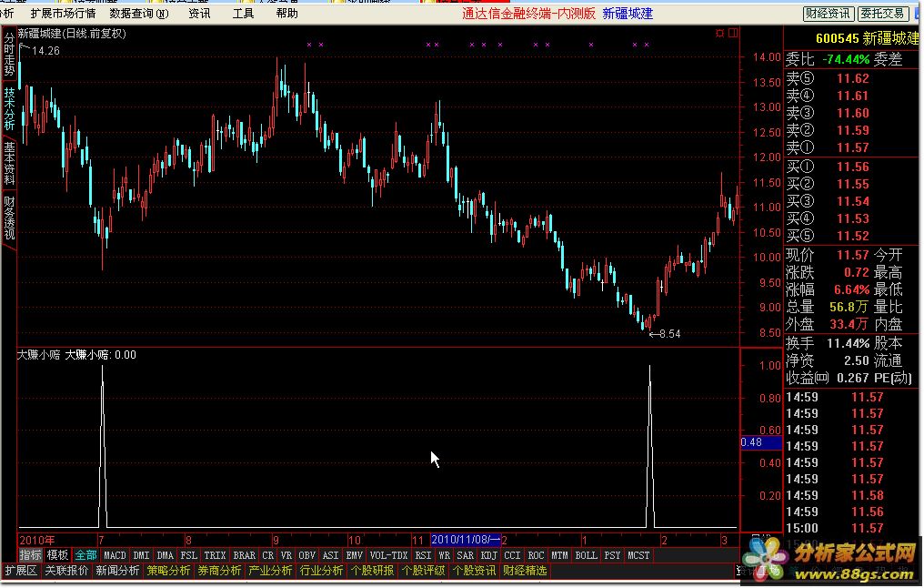Click the 委托交易 button
The image size is (924, 588).
click(882, 14)
